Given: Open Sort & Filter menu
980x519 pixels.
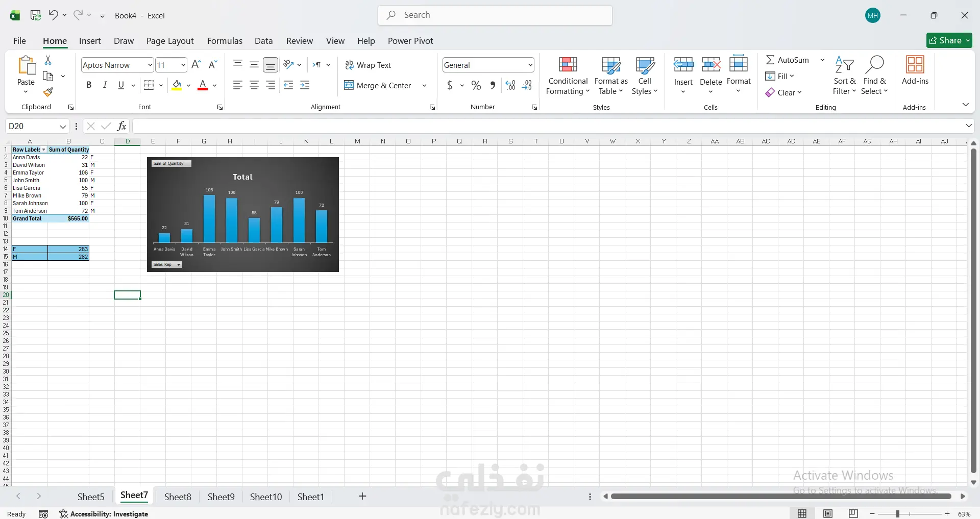Looking at the screenshot, I should click(x=844, y=76).
